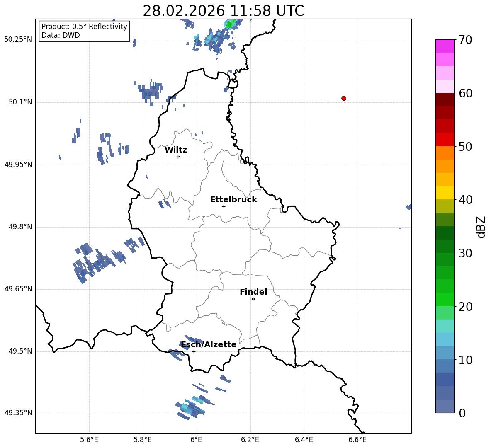Click the 6.2°E longitude label
The width and height of the screenshot is (491, 448).
[250, 440]
